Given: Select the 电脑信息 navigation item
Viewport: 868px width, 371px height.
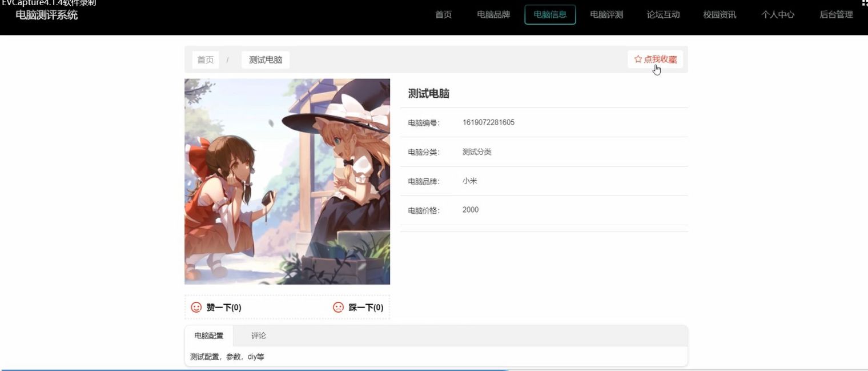Looking at the screenshot, I should pos(550,15).
